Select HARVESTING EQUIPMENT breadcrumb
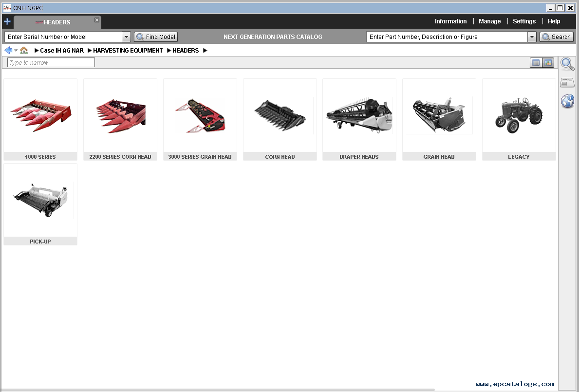The height and width of the screenshot is (392, 579). (x=128, y=51)
